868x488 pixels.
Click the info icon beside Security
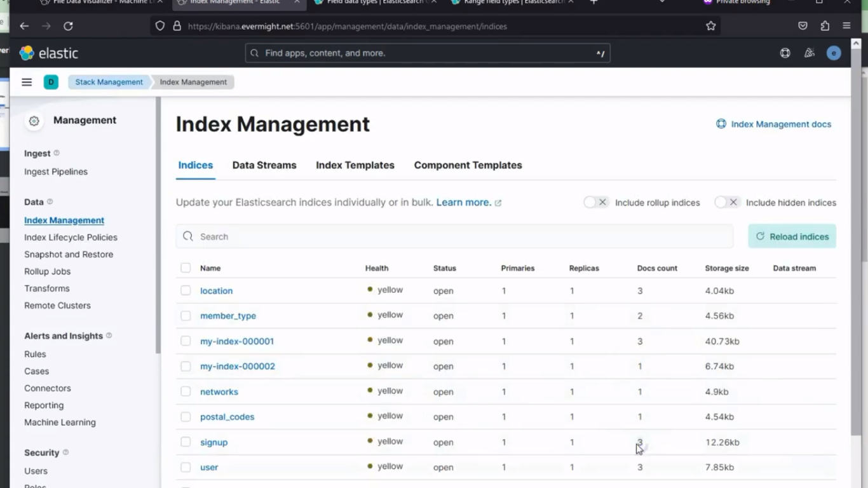click(65, 452)
